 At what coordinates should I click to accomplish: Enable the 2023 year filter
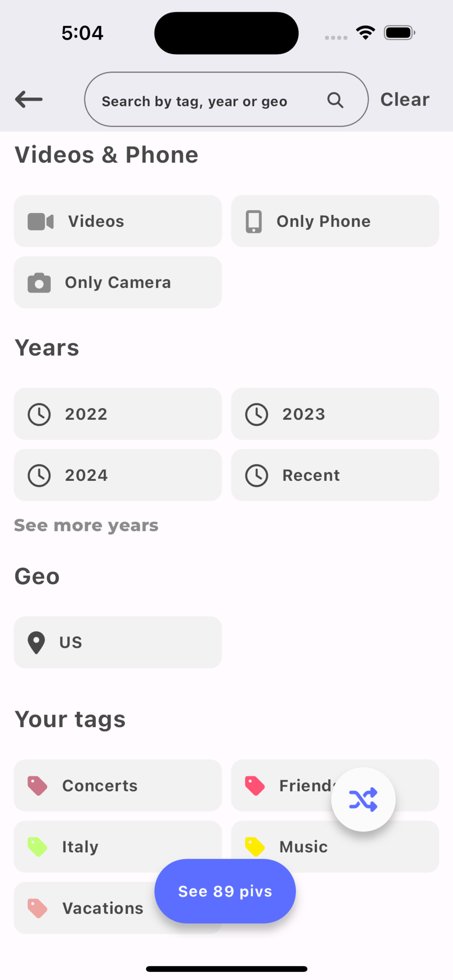point(335,414)
